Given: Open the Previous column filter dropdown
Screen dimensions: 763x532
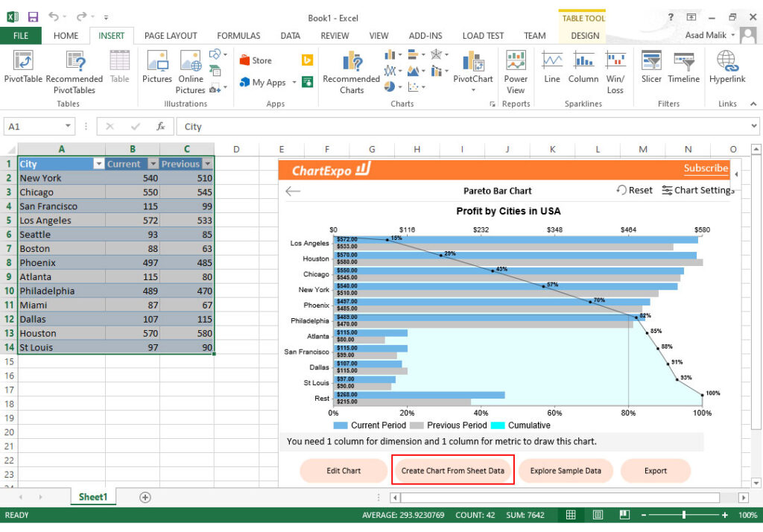Looking at the screenshot, I should (x=208, y=164).
